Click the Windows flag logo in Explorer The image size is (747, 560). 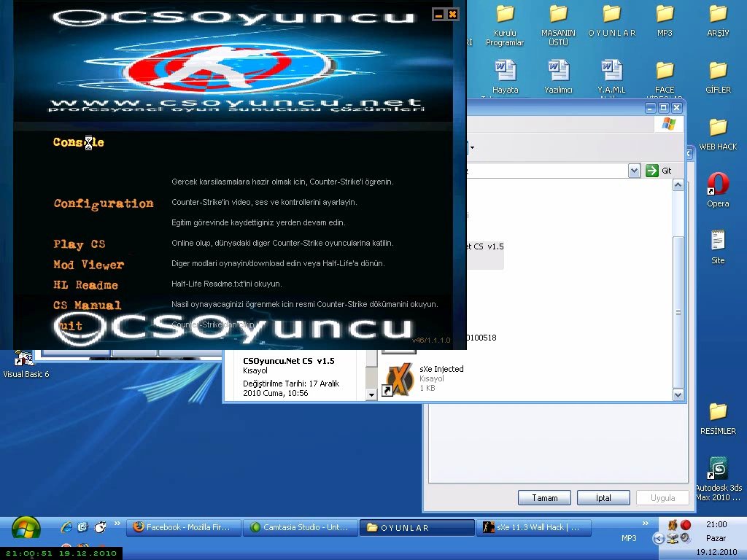[668, 124]
